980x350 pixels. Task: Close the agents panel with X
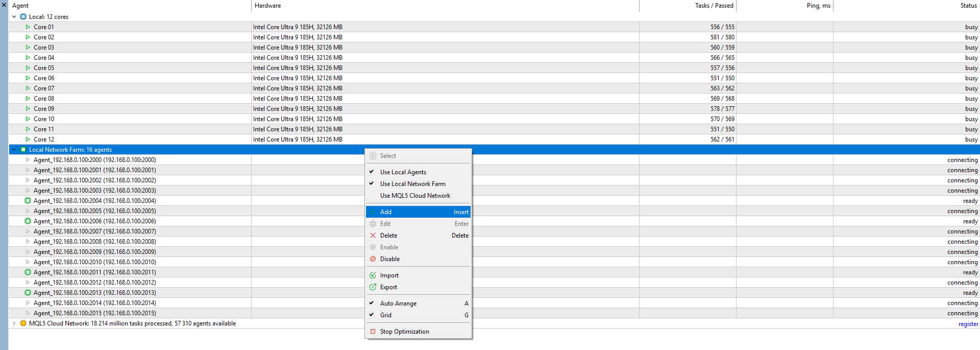click(4, 5)
